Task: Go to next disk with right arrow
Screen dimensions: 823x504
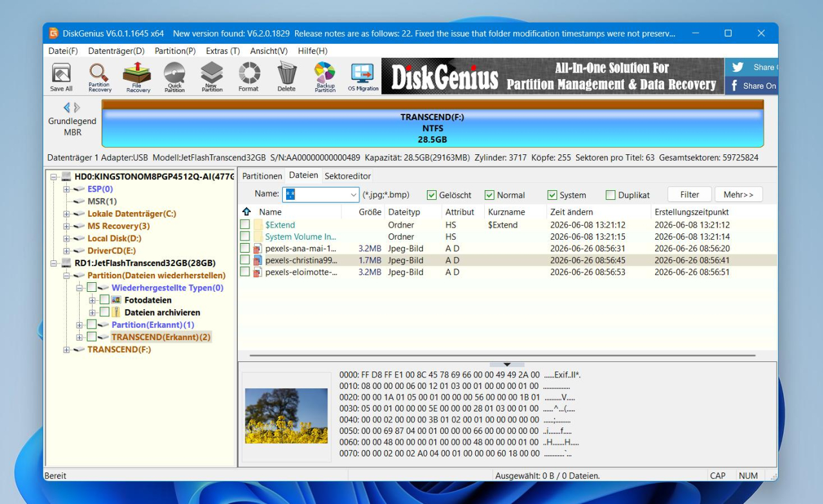Action: 77,108
